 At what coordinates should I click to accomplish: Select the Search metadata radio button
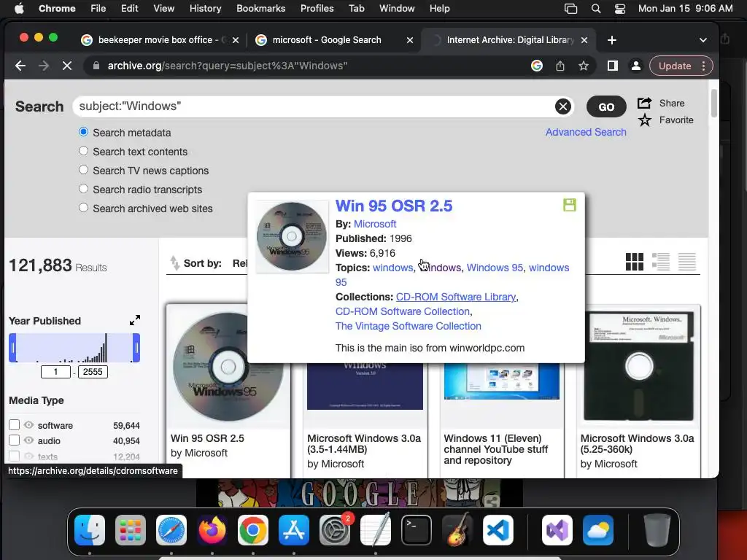(x=83, y=132)
